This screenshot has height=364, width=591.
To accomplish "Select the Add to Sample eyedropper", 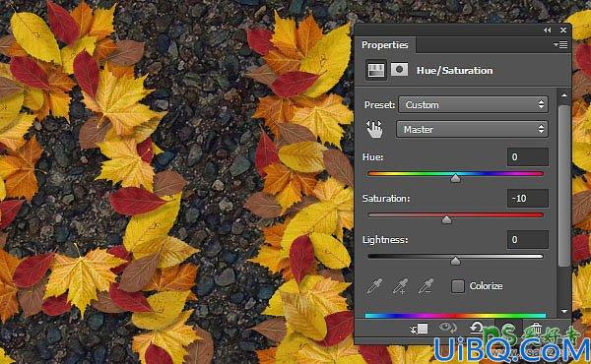I will pyautogui.click(x=400, y=286).
